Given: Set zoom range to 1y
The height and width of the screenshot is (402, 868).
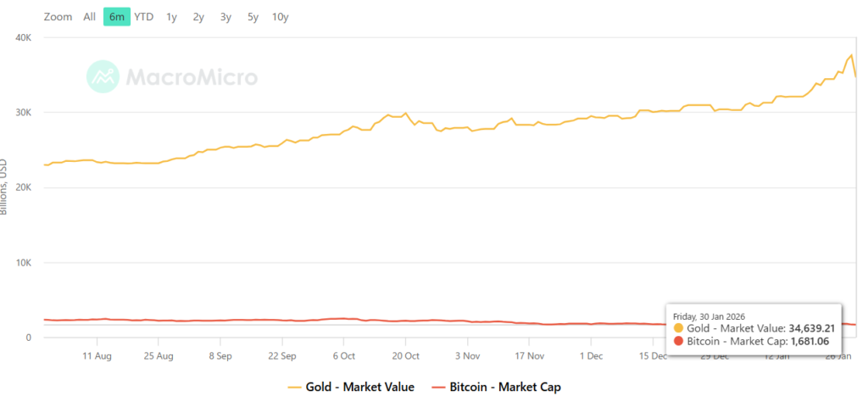Looking at the screenshot, I should coord(172,17).
